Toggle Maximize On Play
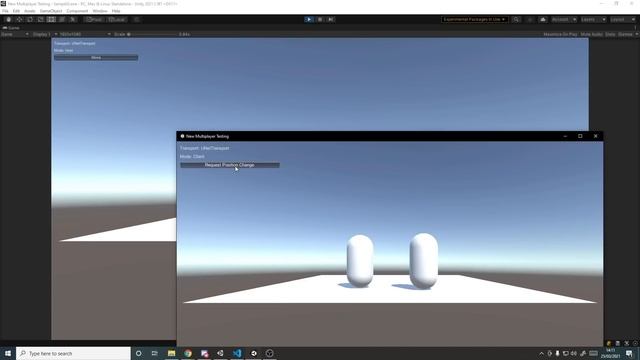Screen dimensions: 640x360 [x=560, y=34]
